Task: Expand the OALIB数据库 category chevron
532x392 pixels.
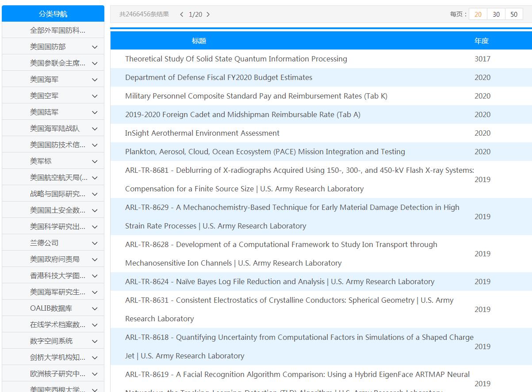Action: coord(95,308)
